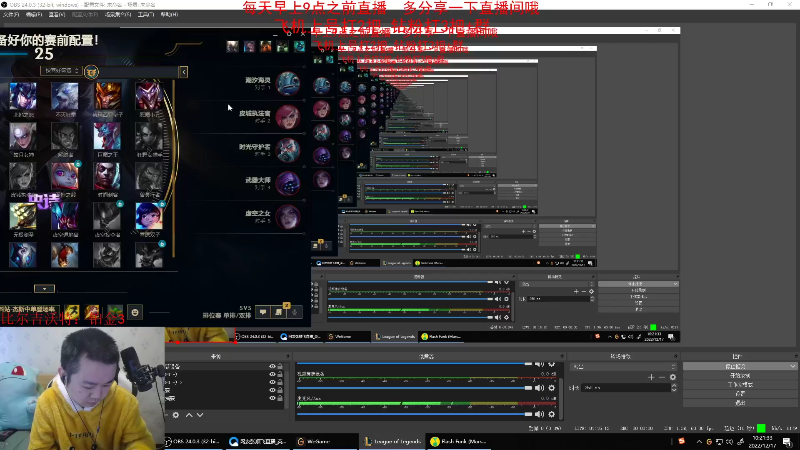Adjust the 麦克风/Aux volume slider
Viewport: 800px width, 450px height.
[415, 414]
